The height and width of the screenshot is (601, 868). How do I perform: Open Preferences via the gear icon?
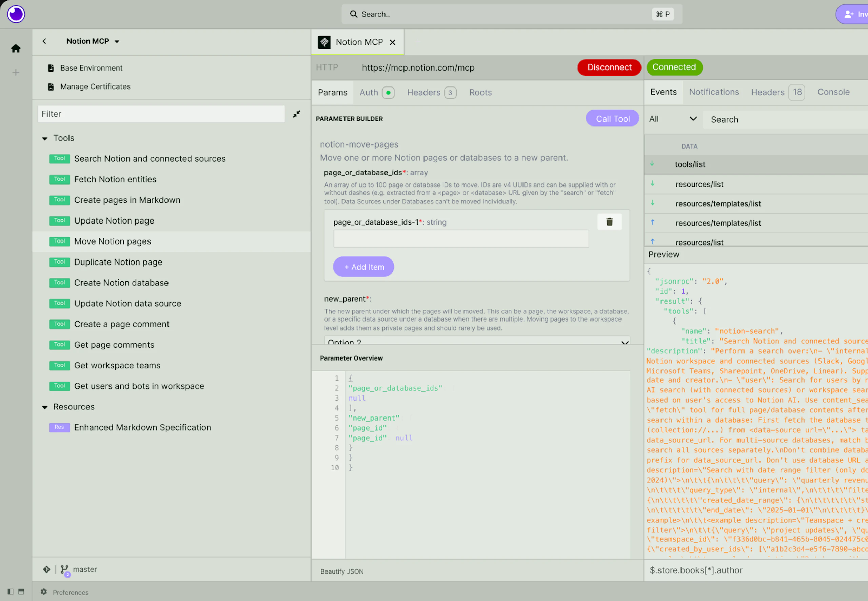point(44,592)
